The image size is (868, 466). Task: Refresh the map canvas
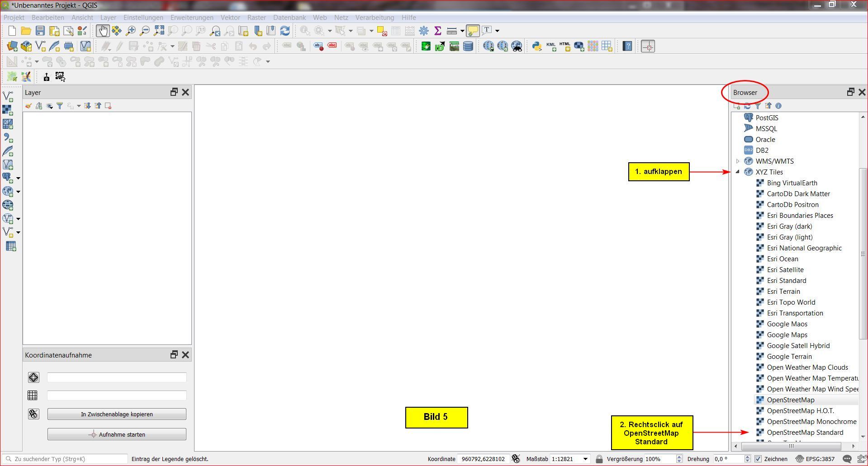[285, 31]
